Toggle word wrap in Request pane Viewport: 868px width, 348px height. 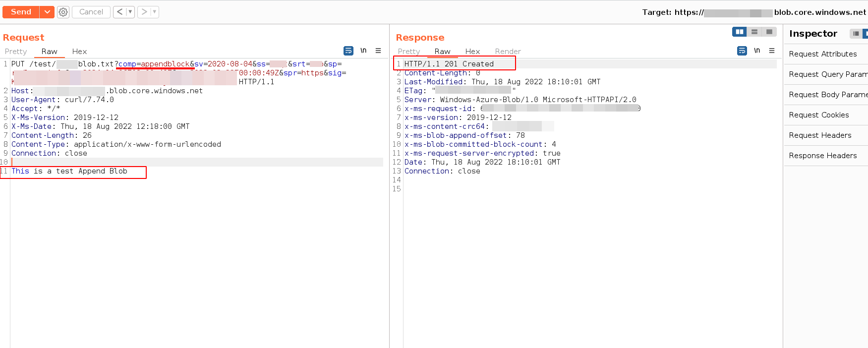348,51
